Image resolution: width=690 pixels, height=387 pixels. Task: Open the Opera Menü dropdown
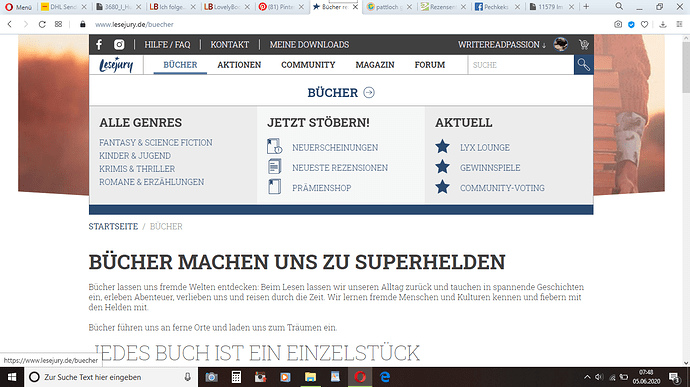[18, 7]
